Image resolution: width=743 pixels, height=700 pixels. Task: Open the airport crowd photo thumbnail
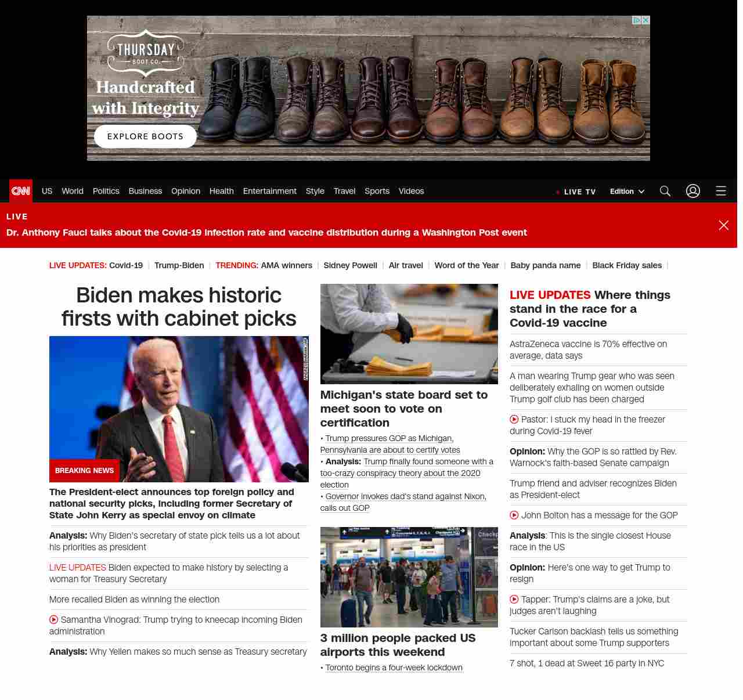(409, 577)
